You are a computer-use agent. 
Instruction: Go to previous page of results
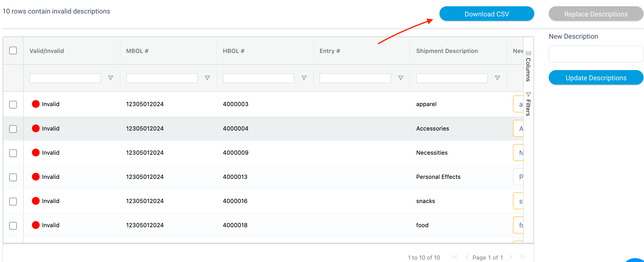467,257
